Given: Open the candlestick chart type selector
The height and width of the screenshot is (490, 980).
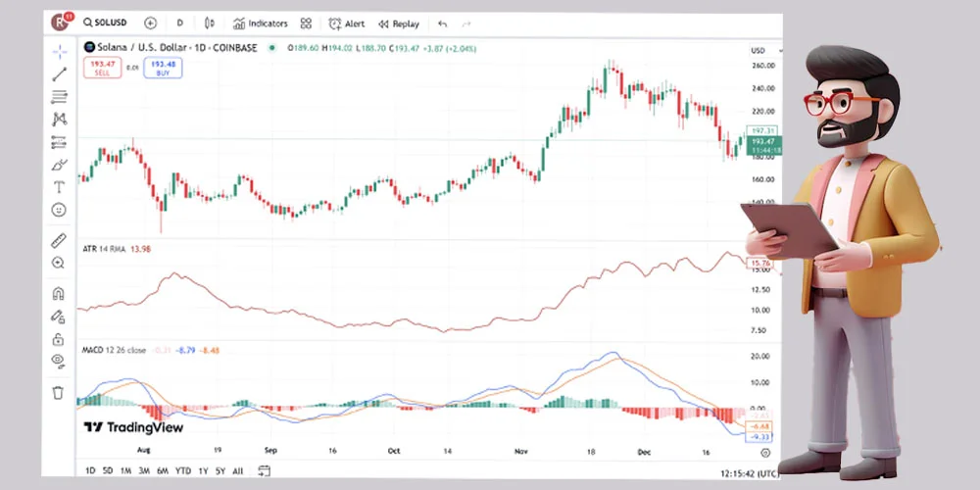Looking at the screenshot, I should (210, 24).
